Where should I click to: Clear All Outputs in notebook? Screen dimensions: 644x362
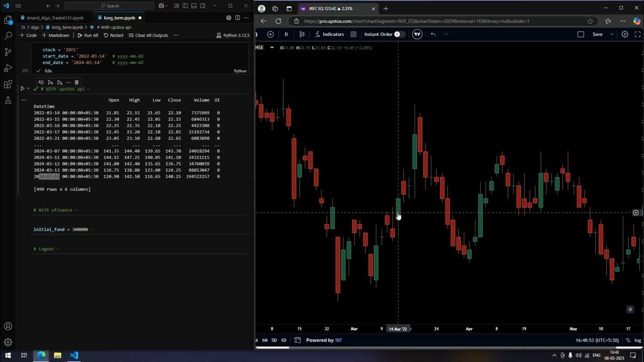click(x=148, y=35)
